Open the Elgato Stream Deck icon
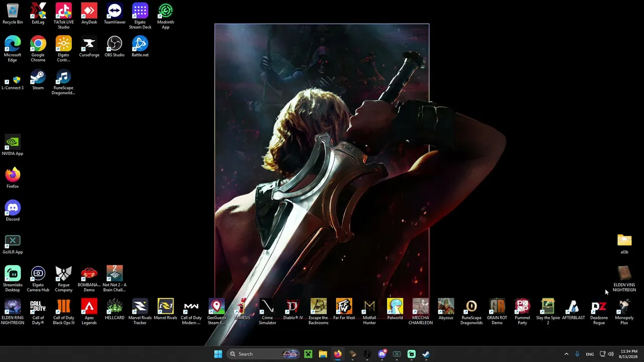This screenshot has height=362, width=644. click(140, 16)
